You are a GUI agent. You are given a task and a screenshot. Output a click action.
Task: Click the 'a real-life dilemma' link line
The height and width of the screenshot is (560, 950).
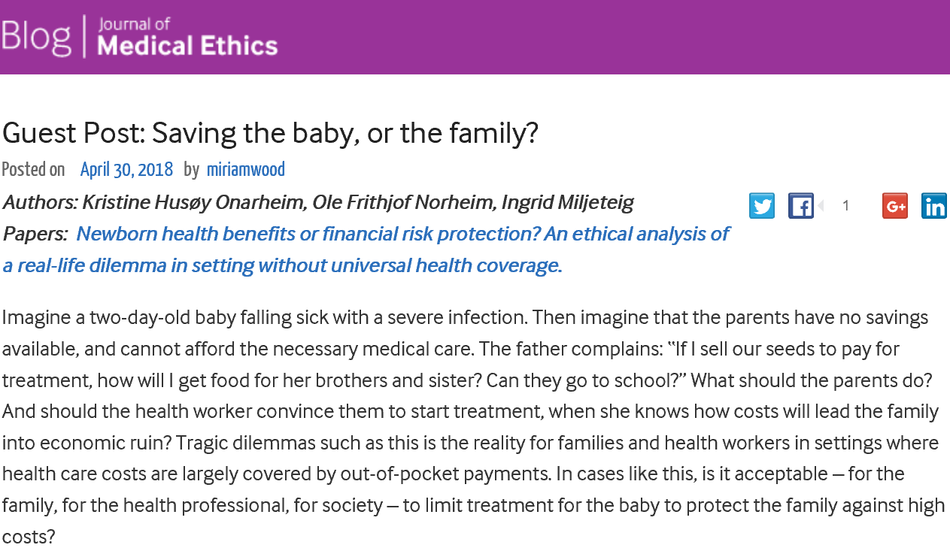(x=282, y=265)
